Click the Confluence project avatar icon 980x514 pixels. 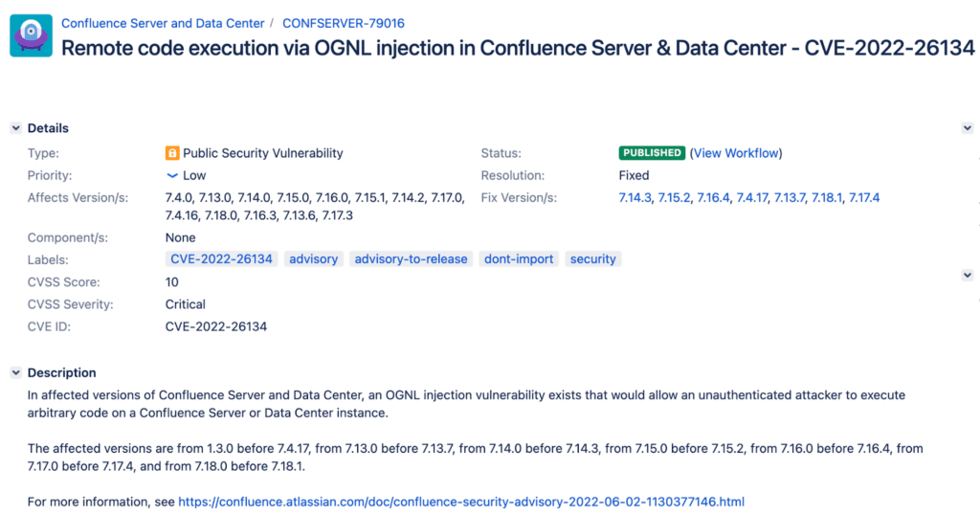[32, 35]
